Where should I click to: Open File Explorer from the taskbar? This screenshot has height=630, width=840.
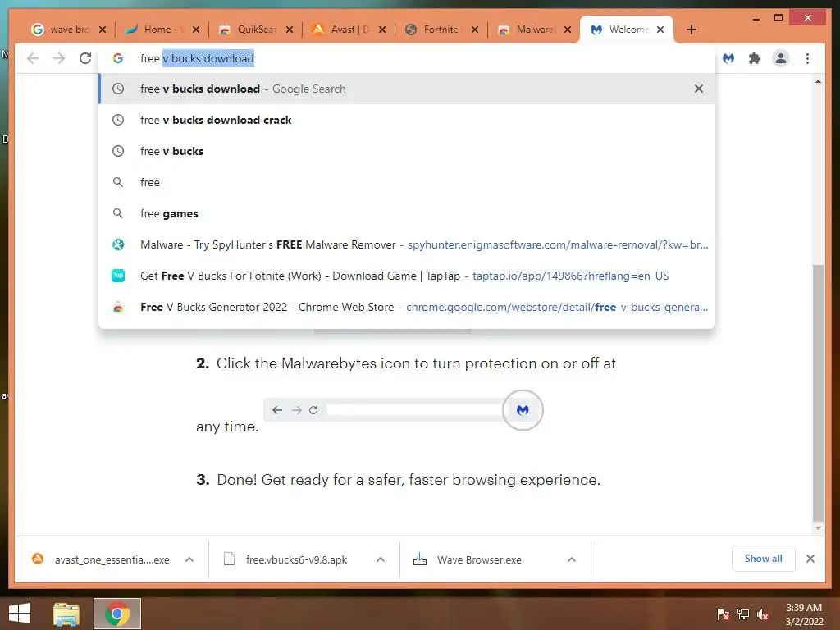(66, 614)
